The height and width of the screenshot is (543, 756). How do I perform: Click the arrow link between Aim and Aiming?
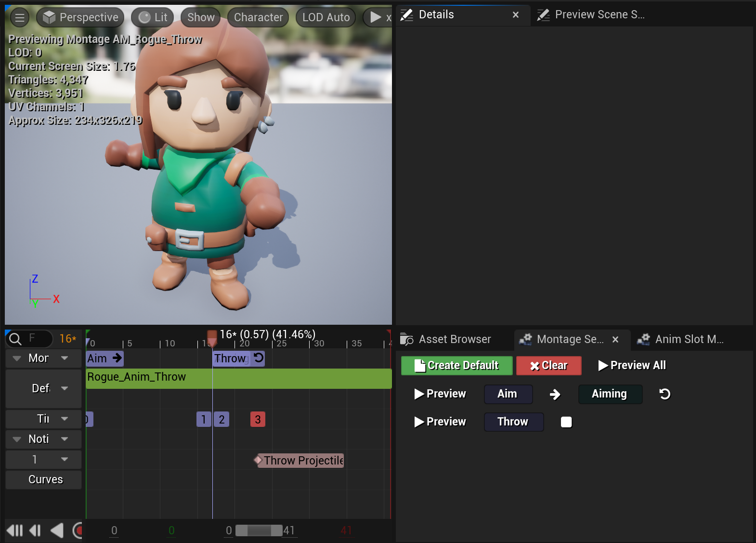point(555,395)
